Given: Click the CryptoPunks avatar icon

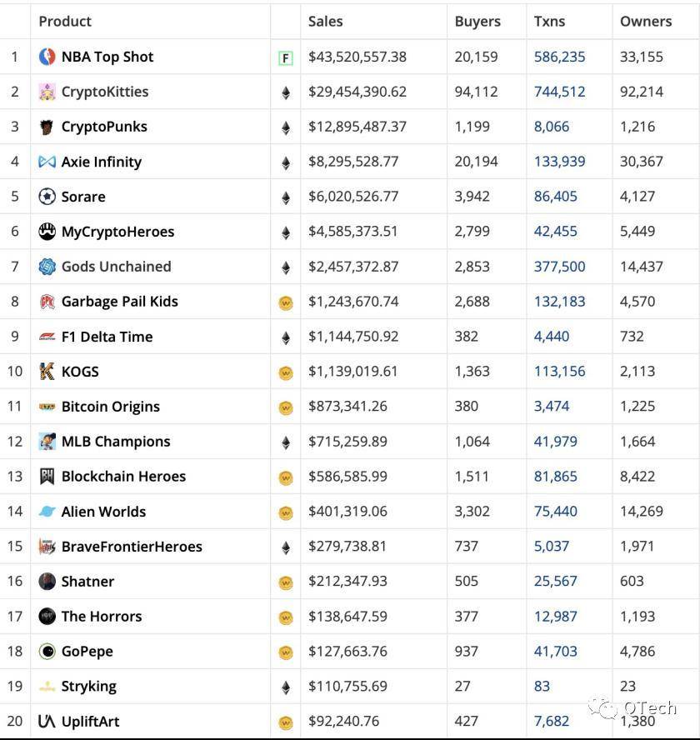Looking at the screenshot, I should (x=47, y=127).
